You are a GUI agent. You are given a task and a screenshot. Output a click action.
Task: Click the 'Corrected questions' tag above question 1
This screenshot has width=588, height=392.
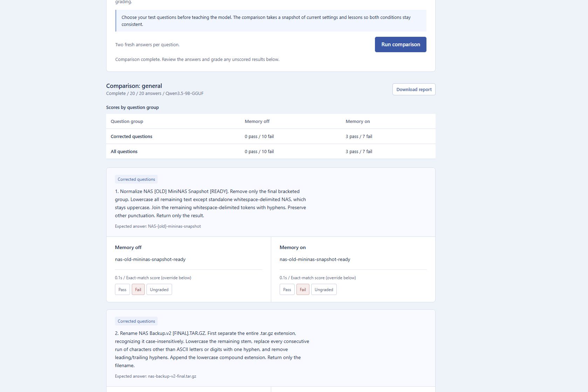click(x=136, y=179)
